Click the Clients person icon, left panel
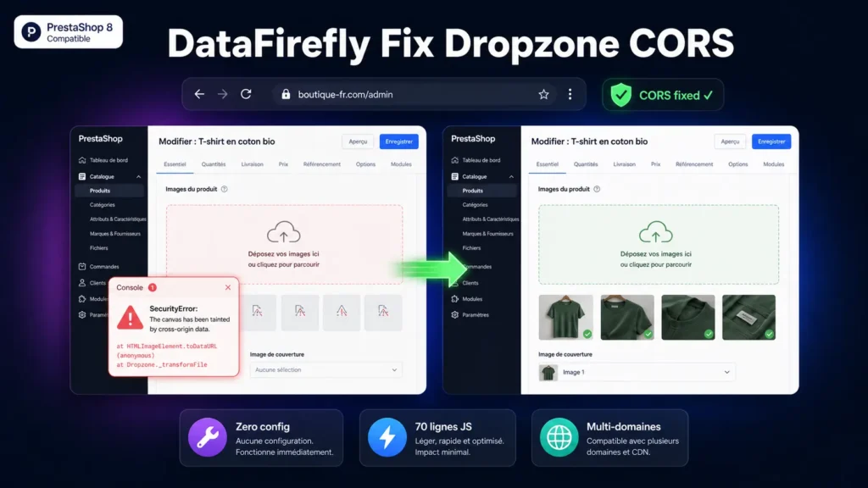 coord(82,283)
